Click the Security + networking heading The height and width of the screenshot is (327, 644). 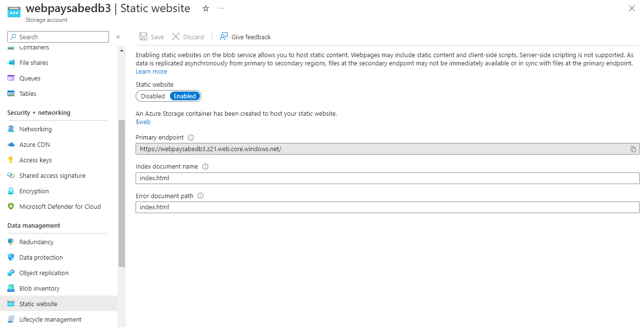coord(39,113)
